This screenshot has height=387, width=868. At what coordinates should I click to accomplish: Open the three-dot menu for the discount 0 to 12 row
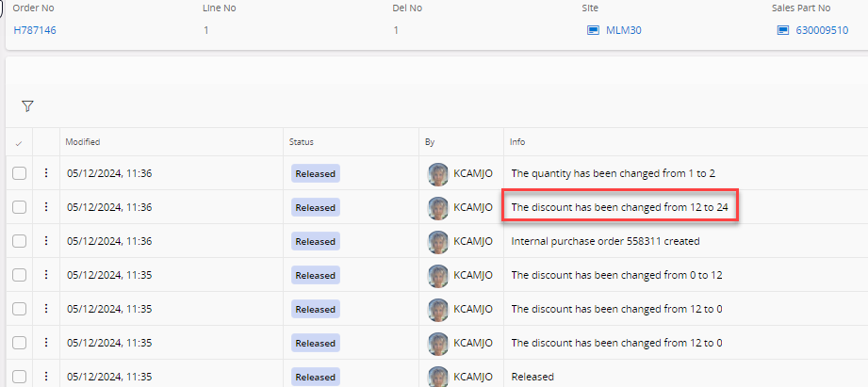click(45, 275)
